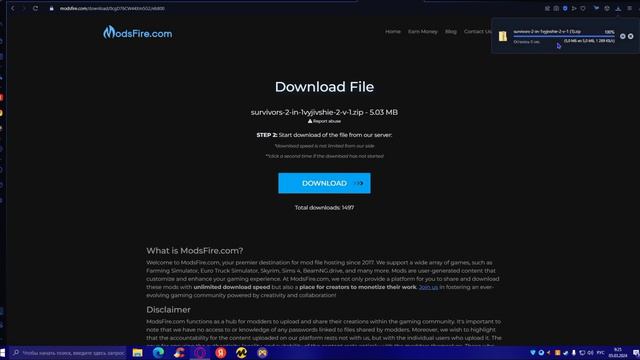Click the РУС language indicator

(x=600, y=353)
